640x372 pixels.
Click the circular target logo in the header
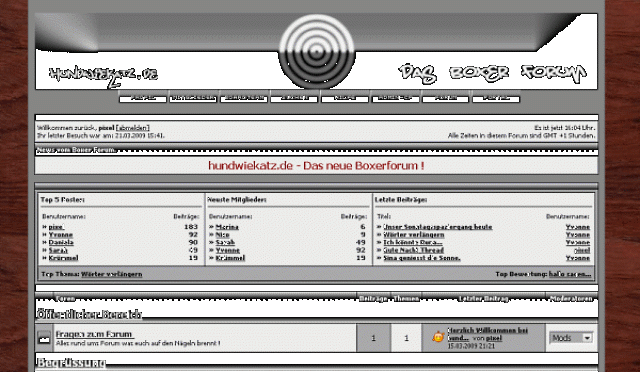pyautogui.click(x=317, y=51)
